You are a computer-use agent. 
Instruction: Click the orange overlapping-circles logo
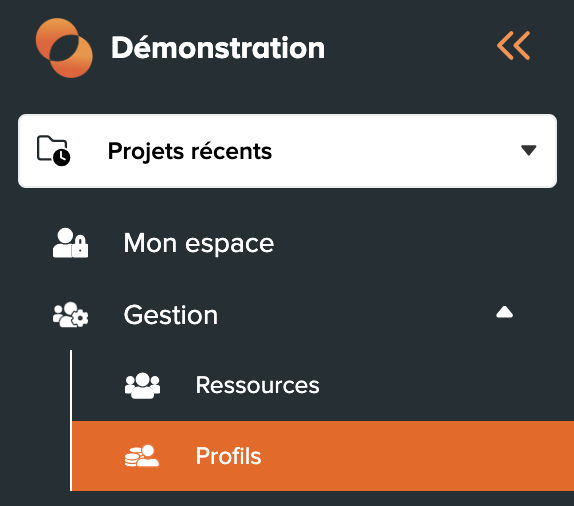(x=64, y=48)
